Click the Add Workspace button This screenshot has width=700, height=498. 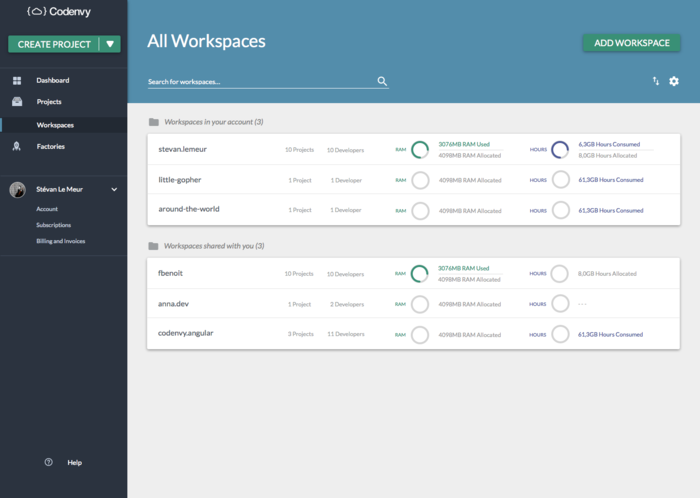(x=631, y=43)
